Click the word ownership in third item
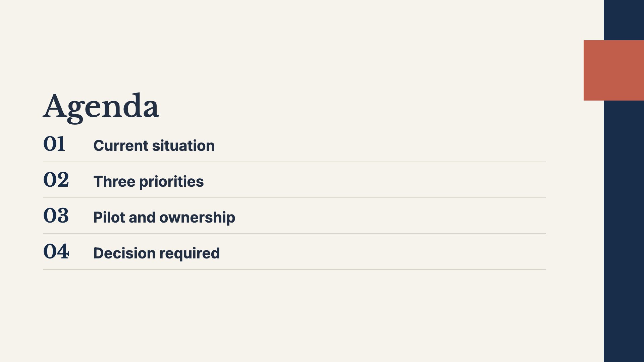Image resolution: width=644 pixels, height=362 pixels. click(x=197, y=218)
